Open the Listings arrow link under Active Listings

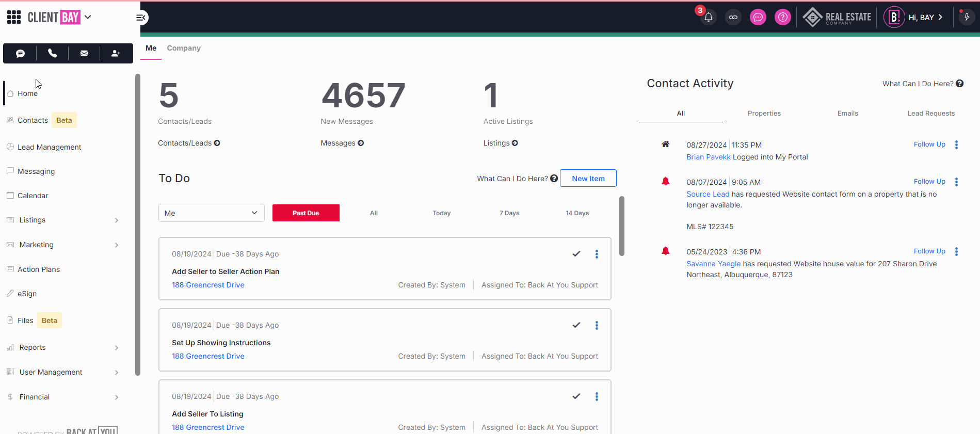501,143
